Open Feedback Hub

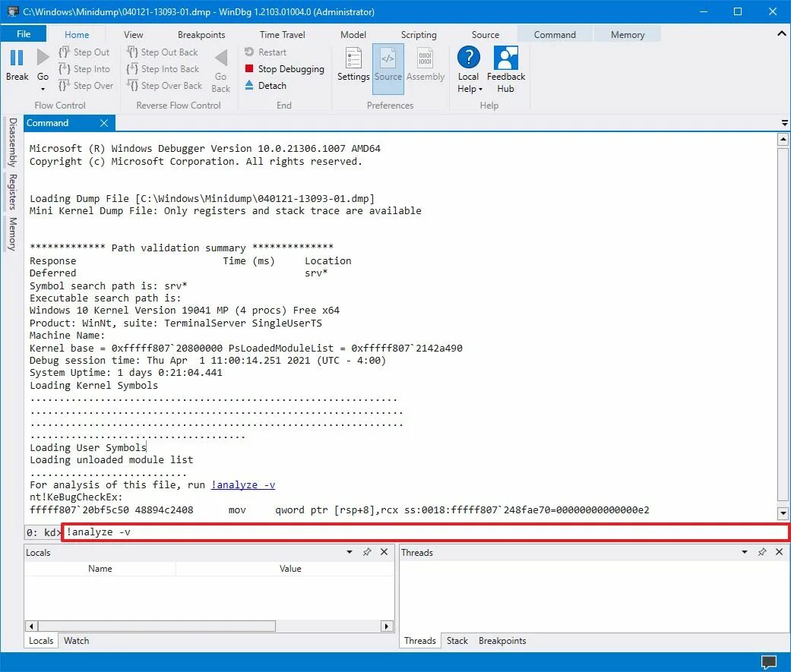click(x=506, y=69)
